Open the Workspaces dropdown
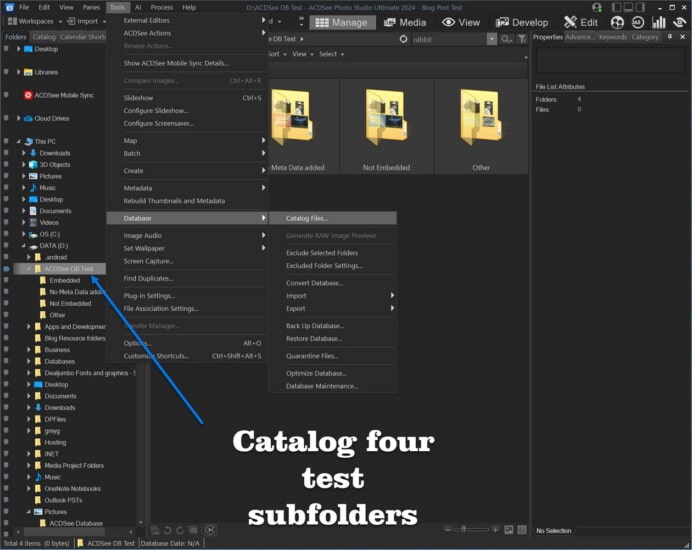Screen dimensions: 692x550 (x=34, y=21)
